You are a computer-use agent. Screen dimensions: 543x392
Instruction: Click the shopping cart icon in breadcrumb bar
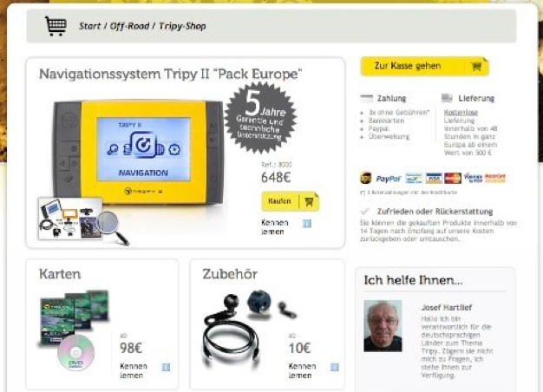(56, 26)
